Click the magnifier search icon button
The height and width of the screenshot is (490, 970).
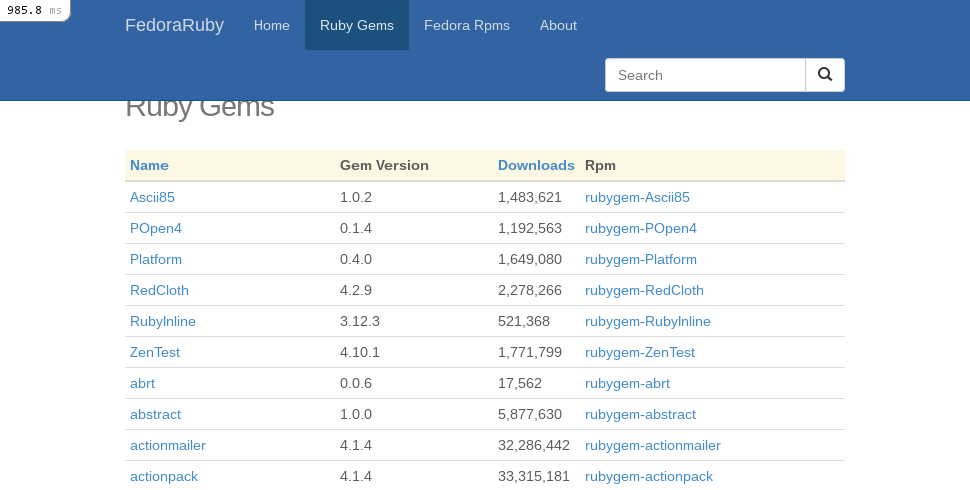[x=825, y=75]
